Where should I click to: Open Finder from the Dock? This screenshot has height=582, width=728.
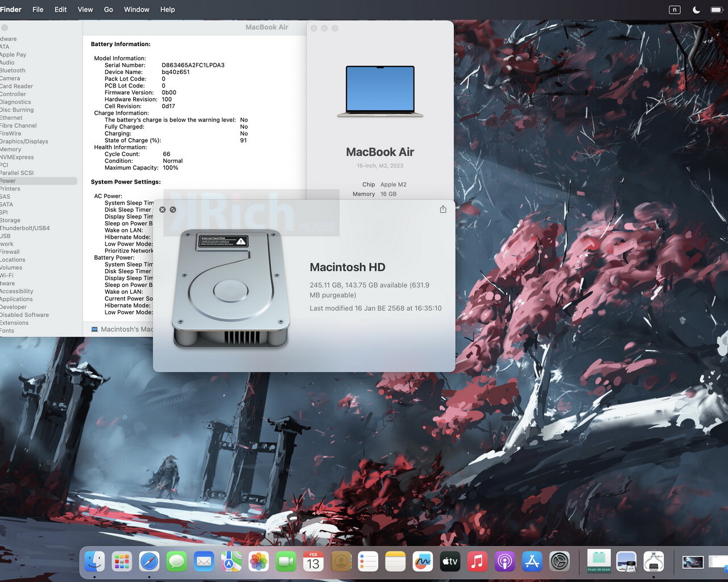point(94,562)
